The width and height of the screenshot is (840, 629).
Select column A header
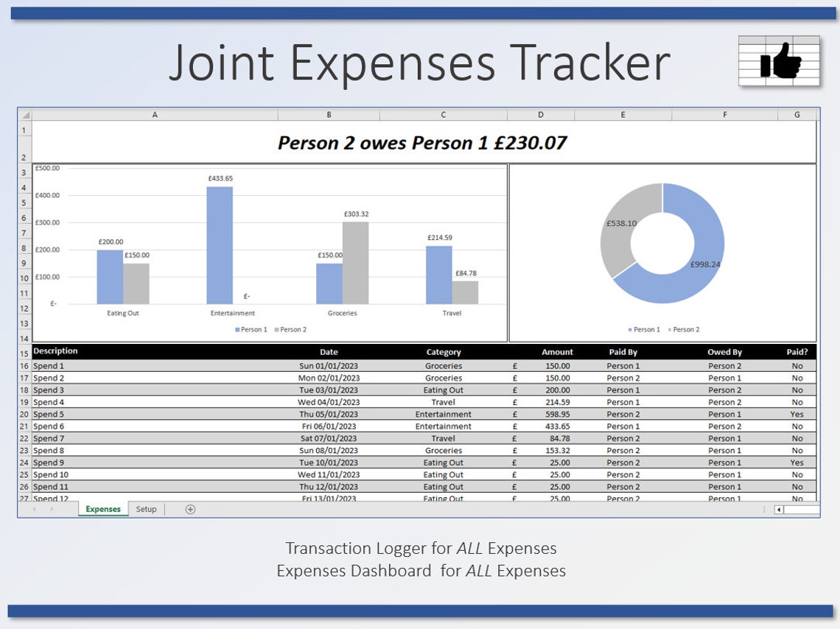click(x=155, y=115)
